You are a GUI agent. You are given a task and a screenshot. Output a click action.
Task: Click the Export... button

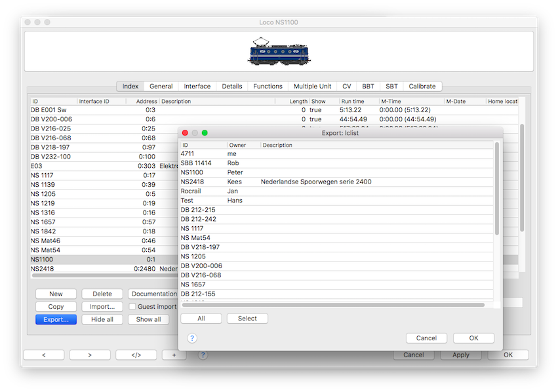coord(56,319)
